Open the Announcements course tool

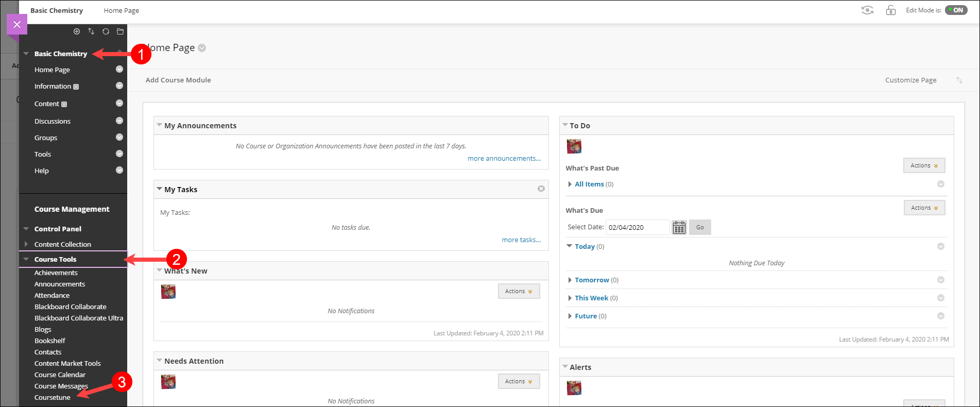60,284
